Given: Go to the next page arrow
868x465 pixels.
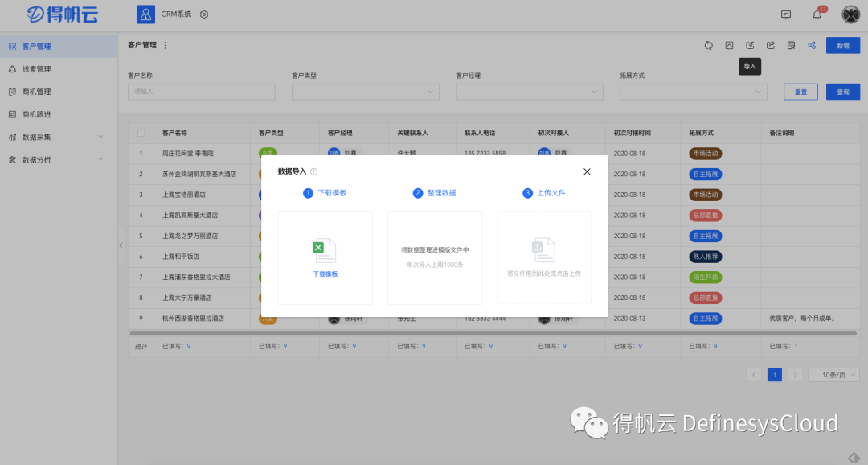Looking at the screenshot, I should (795, 375).
